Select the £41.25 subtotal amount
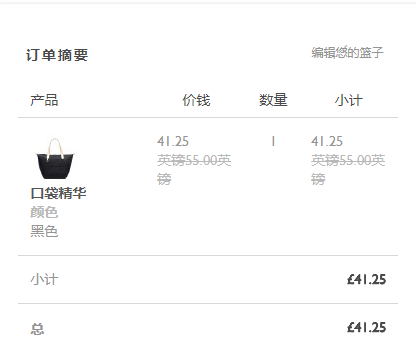Screen dimensions: 416x361 point(366,279)
